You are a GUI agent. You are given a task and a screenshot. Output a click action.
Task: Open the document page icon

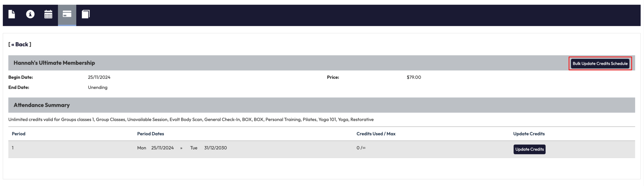[12, 14]
